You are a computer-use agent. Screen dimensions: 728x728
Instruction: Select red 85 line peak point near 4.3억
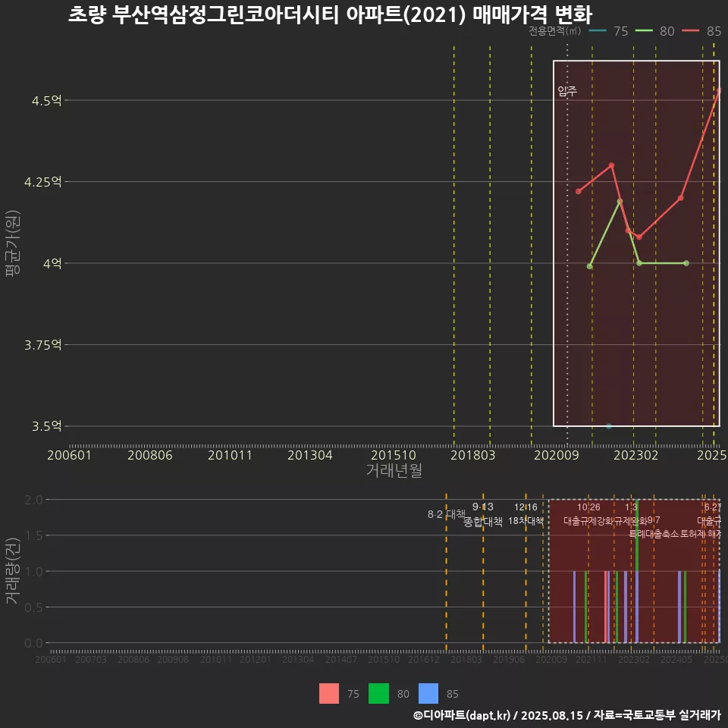611,165
